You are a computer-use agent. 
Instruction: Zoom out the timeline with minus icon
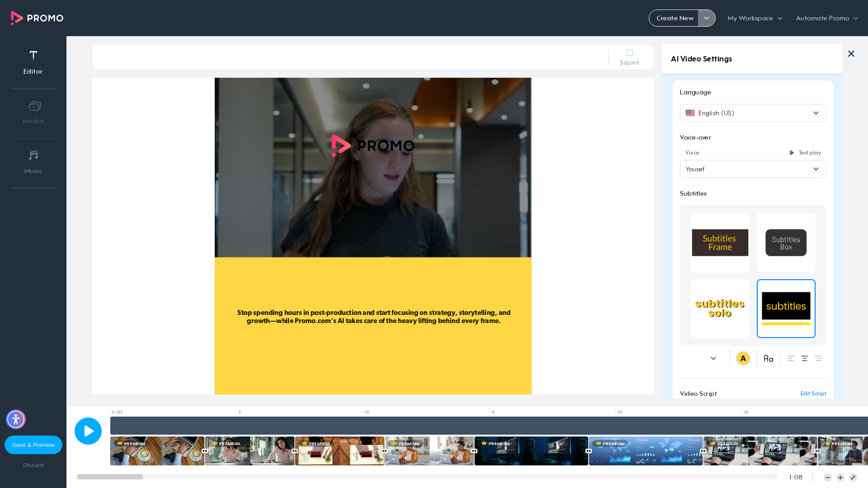[828, 478]
